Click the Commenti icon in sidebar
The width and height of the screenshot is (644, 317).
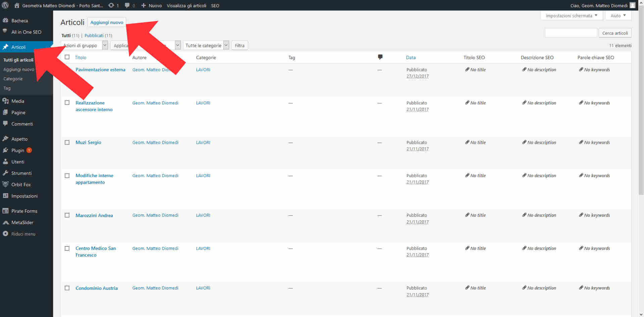click(5, 123)
